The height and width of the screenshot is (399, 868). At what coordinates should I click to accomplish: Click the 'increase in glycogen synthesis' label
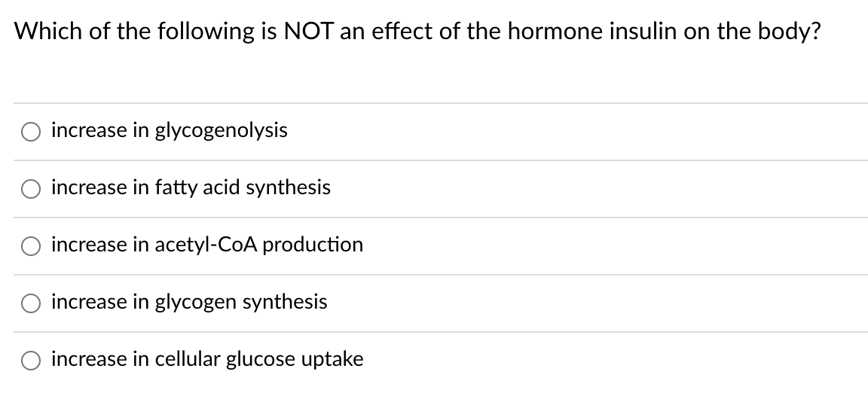(x=189, y=302)
